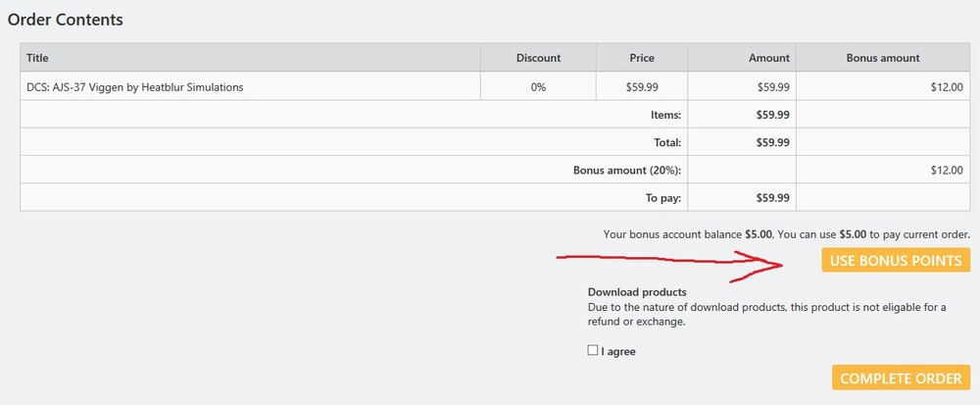
Task: Click the Download products heading
Action: [x=637, y=292]
